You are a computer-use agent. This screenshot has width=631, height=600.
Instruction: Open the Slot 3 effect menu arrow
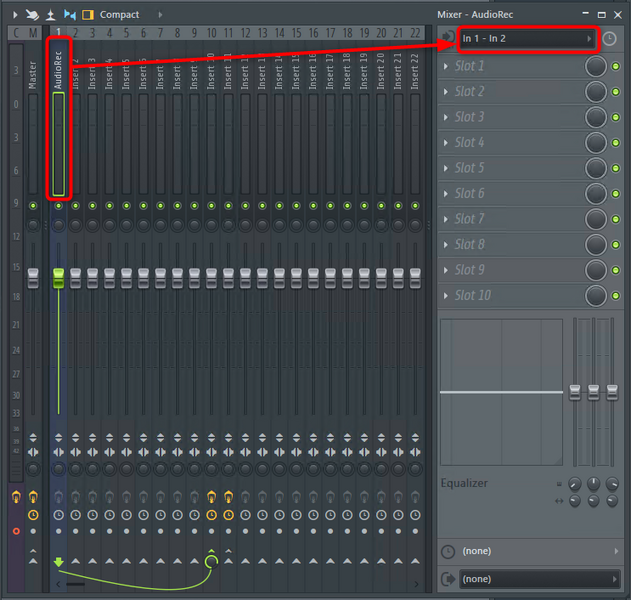446,117
